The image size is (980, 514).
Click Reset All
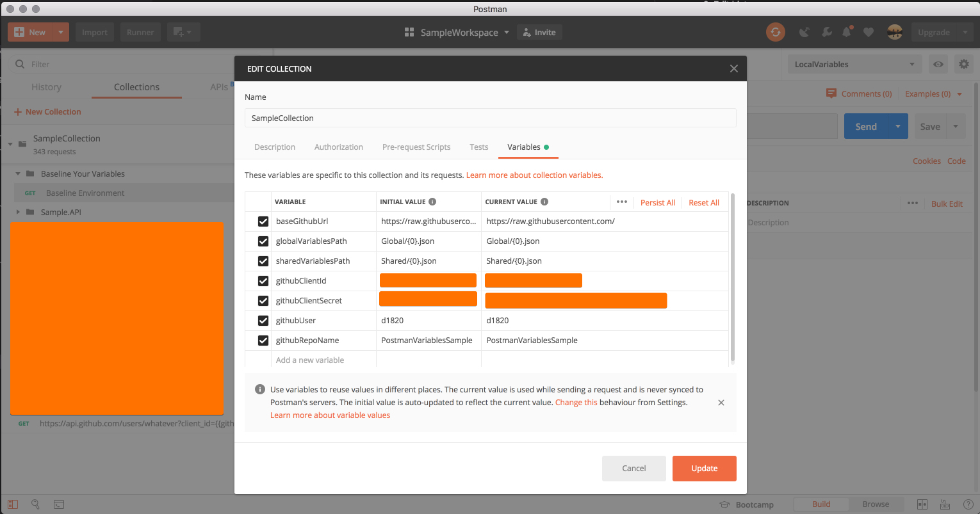(704, 202)
